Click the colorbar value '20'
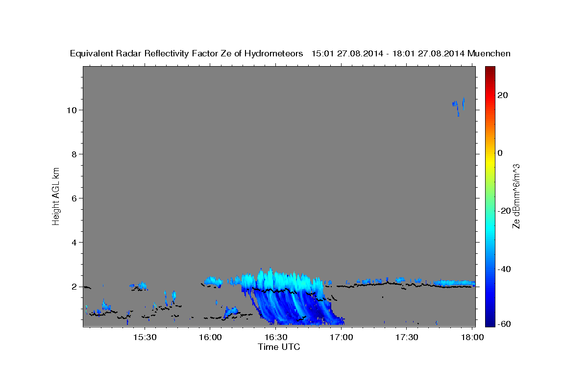 click(502, 95)
